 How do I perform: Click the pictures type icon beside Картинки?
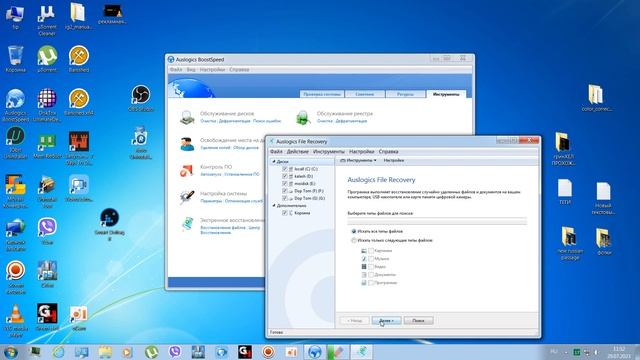364,251
